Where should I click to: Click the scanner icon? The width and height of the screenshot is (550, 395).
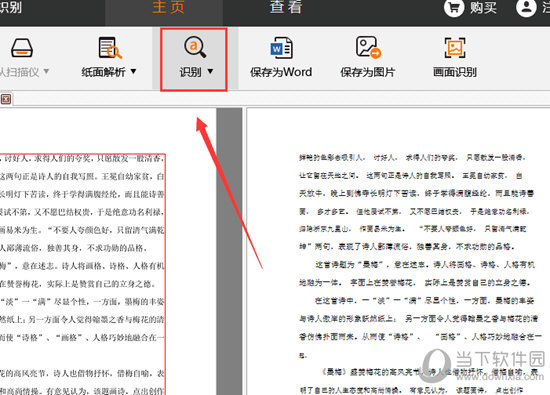click(22, 48)
